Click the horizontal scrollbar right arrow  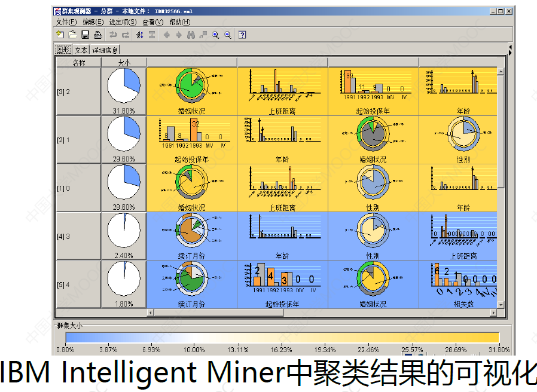[493, 313]
